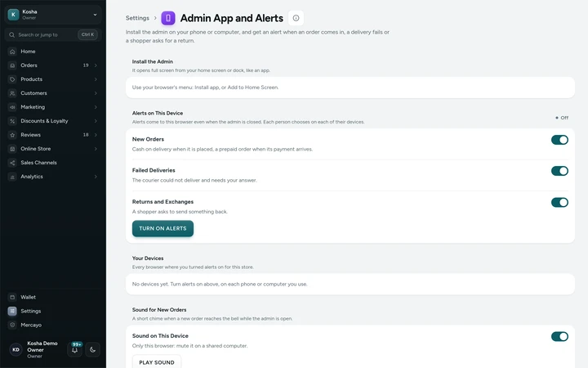
Task: Click the purple Admin App phone icon
Action: (x=168, y=18)
